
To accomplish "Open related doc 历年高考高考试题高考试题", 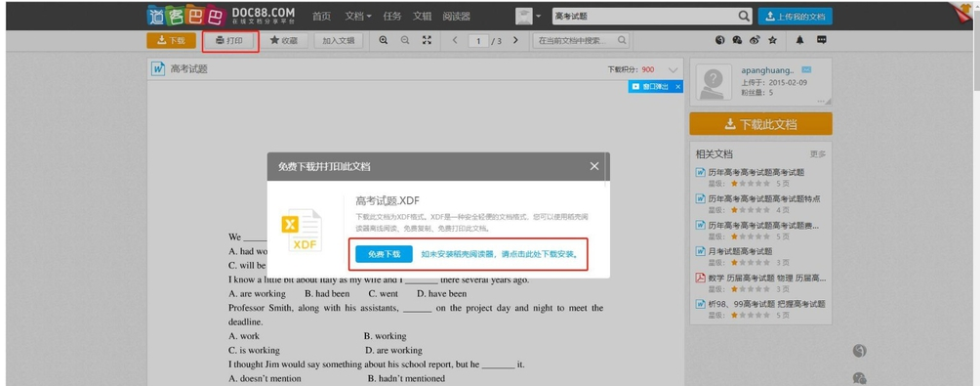I will [x=756, y=172].
